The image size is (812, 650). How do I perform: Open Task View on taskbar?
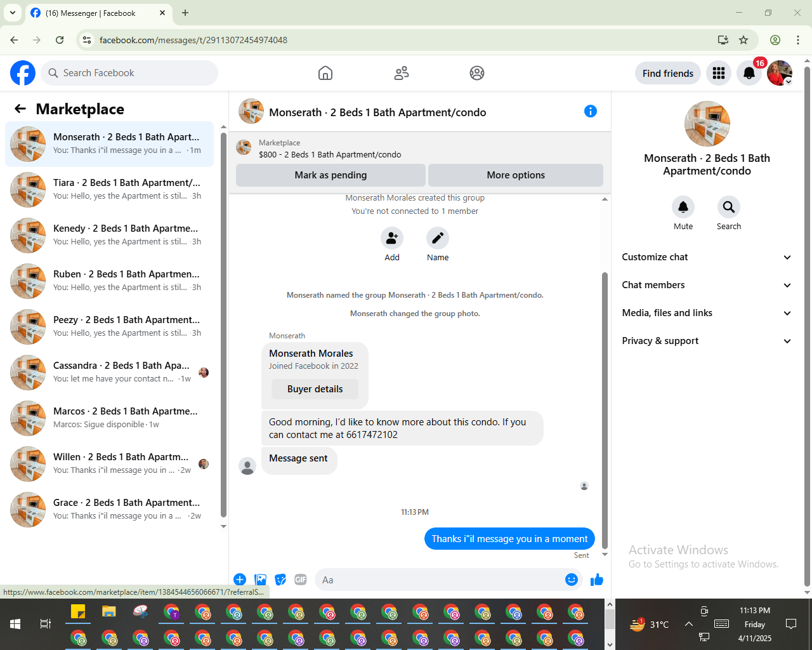coord(46,624)
